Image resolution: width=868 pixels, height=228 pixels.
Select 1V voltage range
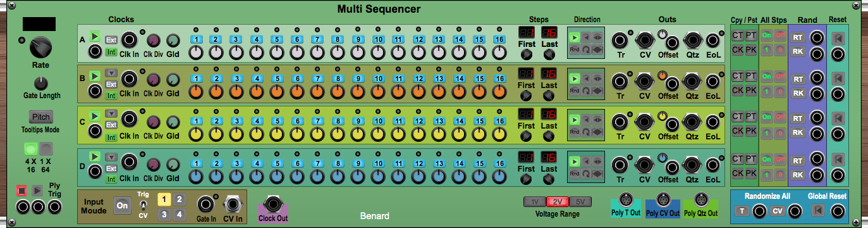[534, 202]
